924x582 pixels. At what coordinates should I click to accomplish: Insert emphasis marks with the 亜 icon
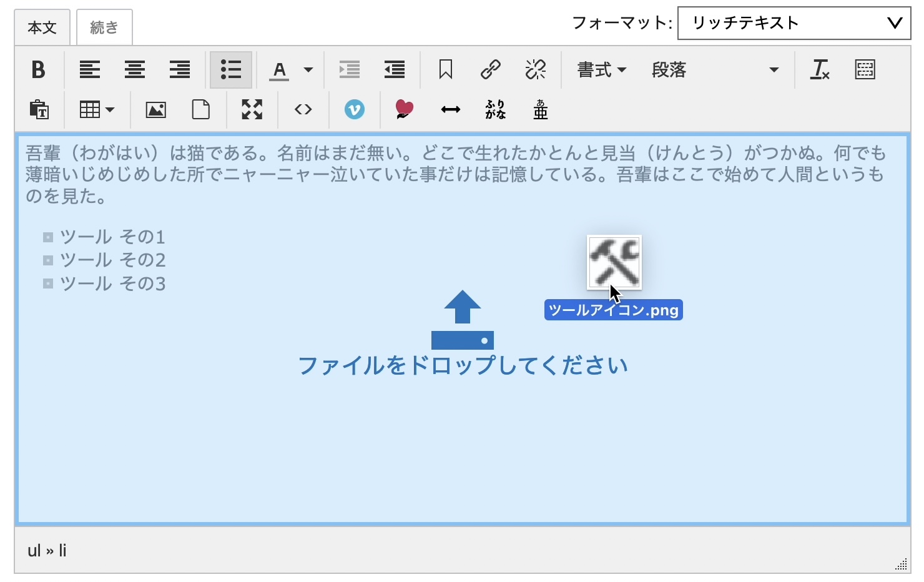pyautogui.click(x=539, y=109)
